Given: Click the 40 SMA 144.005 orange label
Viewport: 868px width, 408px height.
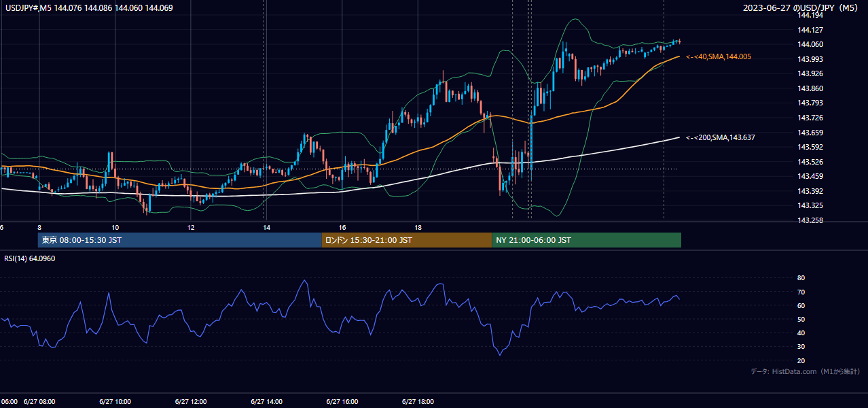Looking at the screenshot, I should pos(719,57).
